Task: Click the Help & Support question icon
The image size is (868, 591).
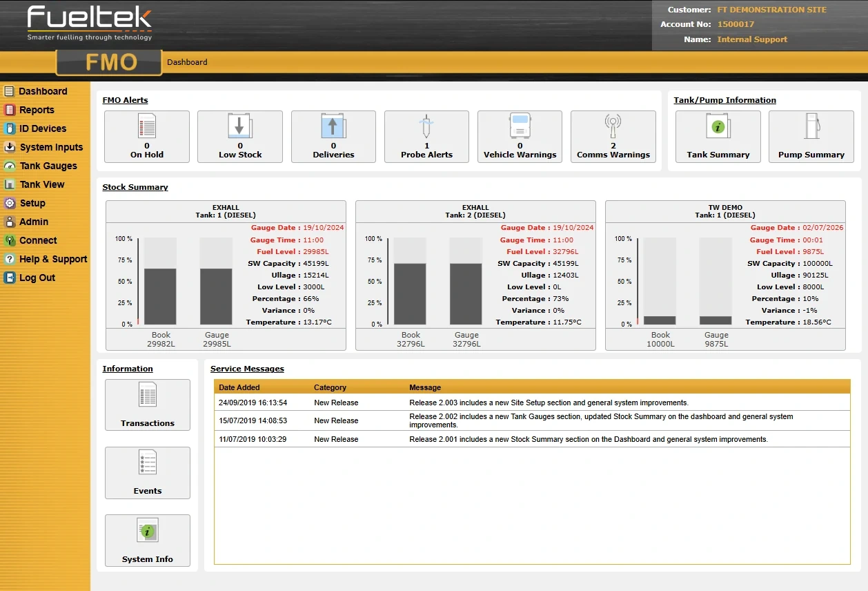Action: point(9,259)
